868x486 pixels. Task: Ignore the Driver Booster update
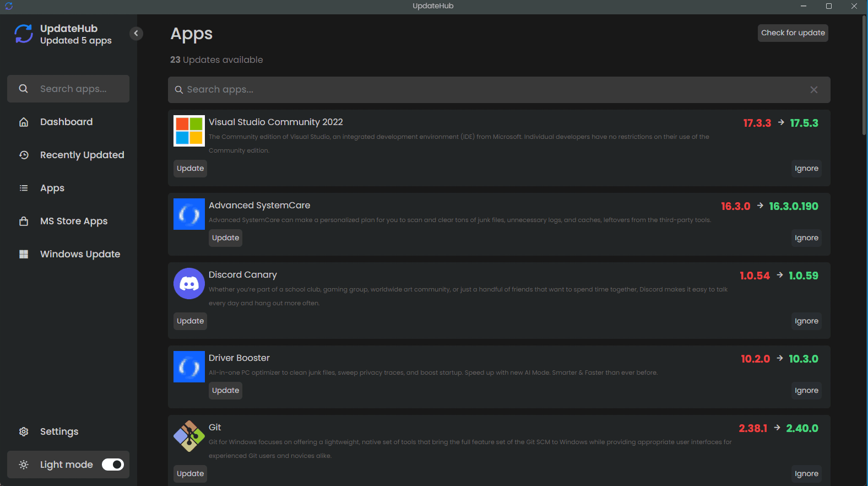[806, 391]
